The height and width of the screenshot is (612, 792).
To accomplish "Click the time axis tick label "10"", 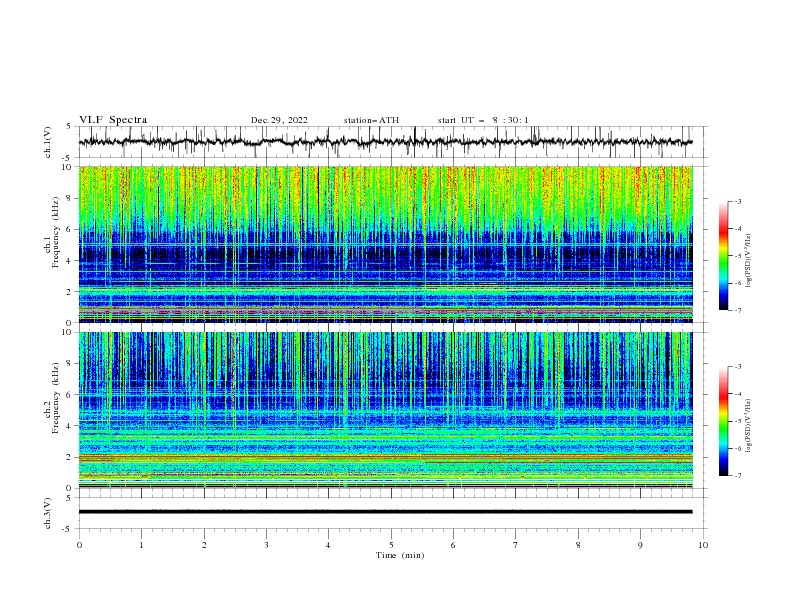I will 703,545.
